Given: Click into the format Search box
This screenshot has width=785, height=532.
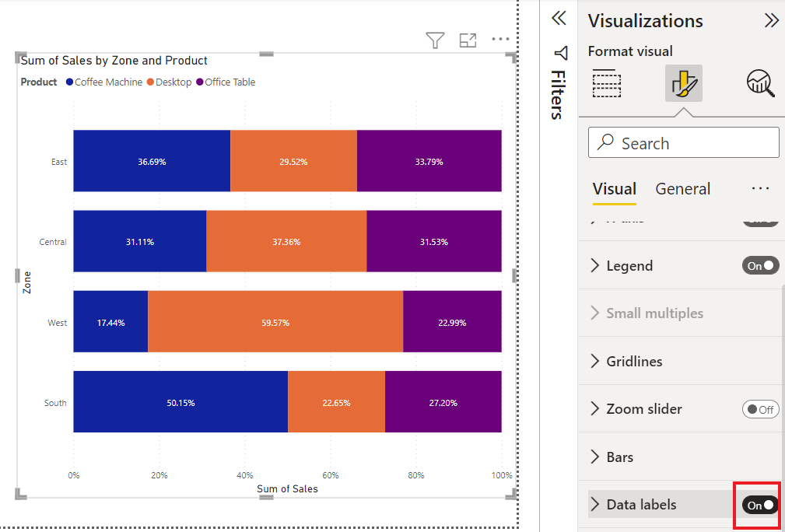Looking at the screenshot, I should [x=683, y=142].
